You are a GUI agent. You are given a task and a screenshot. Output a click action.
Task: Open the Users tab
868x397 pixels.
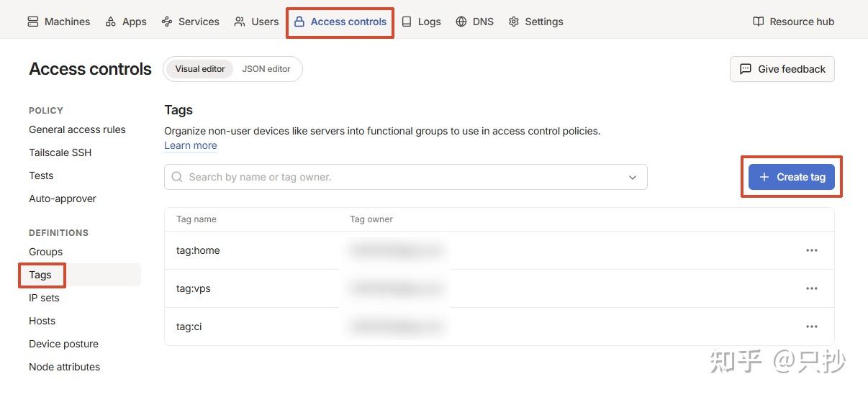[x=256, y=22]
